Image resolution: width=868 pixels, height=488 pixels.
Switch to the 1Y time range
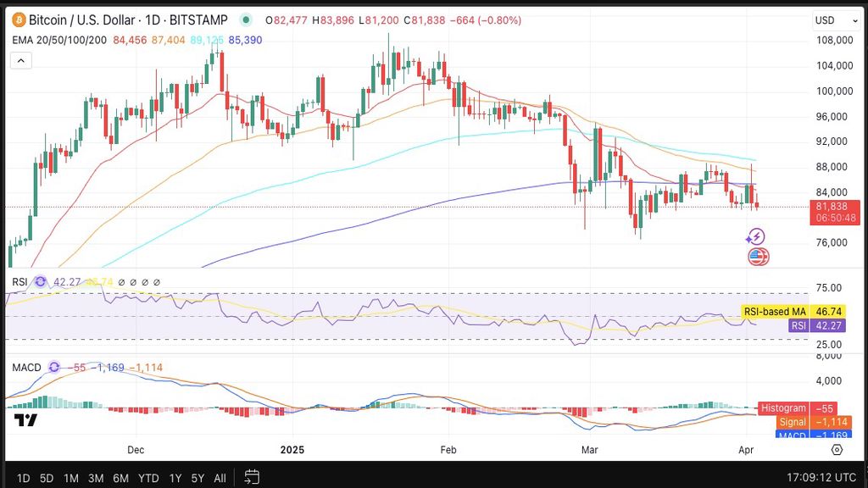(175, 478)
